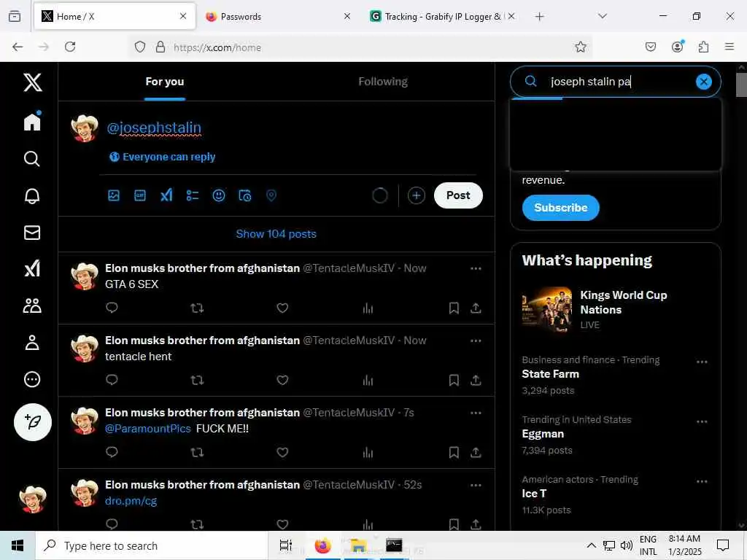Open Grok icon in left sidebar
This screenshot has height=560, width=747.
[32, 269]
